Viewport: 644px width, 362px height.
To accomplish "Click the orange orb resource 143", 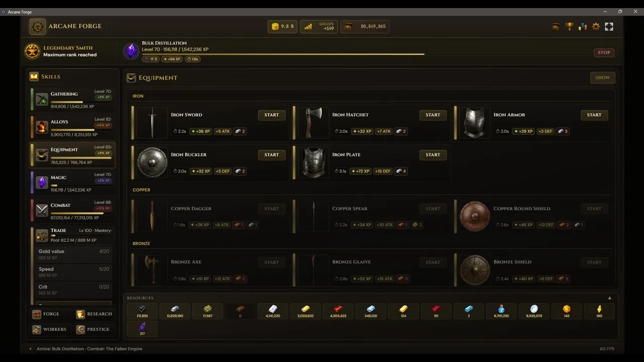I will (x=567, y=311).
